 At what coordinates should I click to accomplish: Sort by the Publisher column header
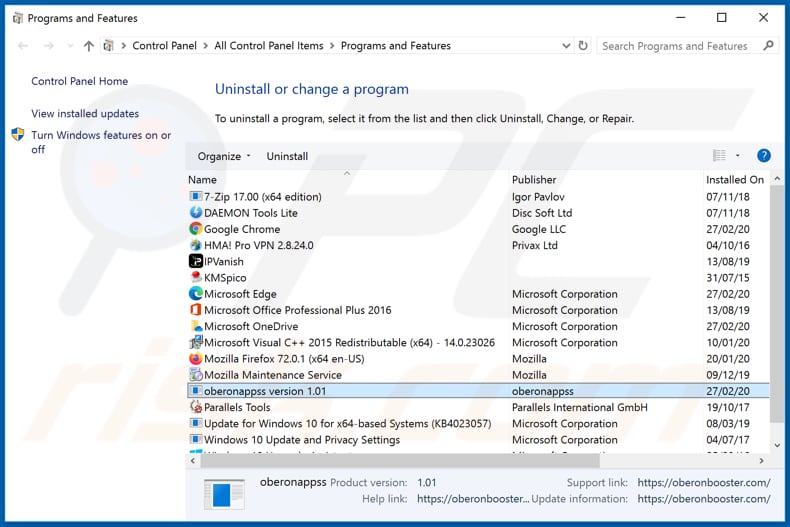534,180
